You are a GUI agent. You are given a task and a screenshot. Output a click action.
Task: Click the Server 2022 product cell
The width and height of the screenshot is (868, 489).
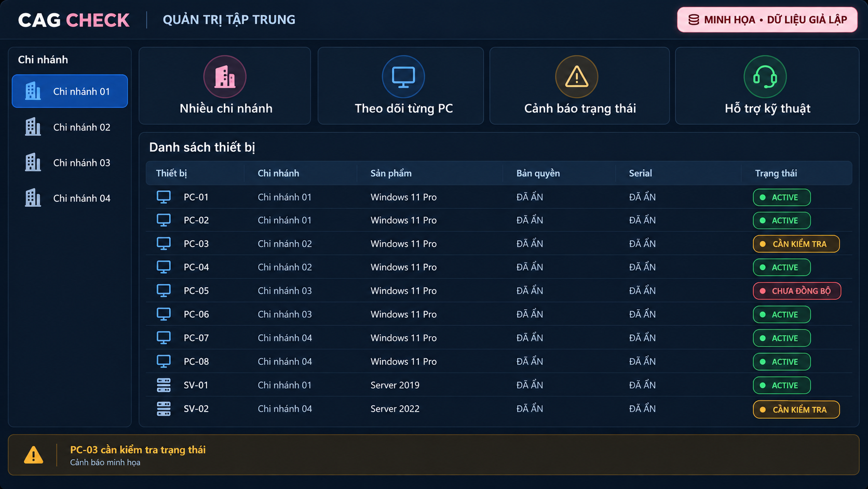coord(395,408)
